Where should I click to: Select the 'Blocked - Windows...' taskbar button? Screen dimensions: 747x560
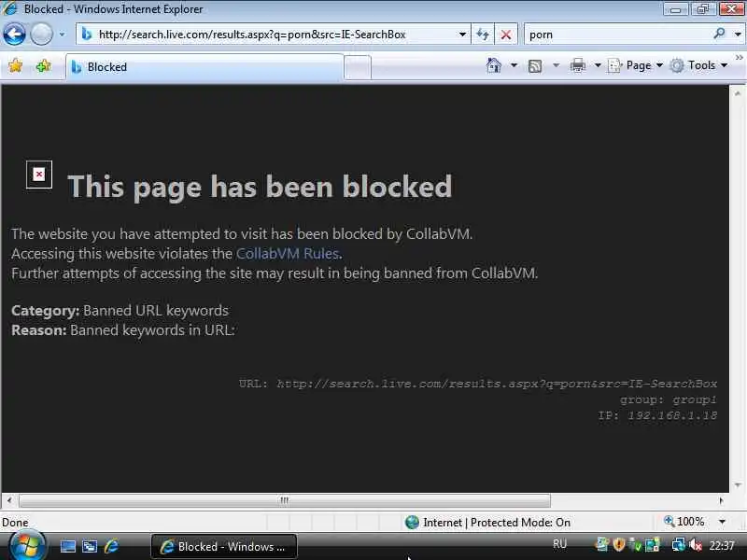[224, 547]
